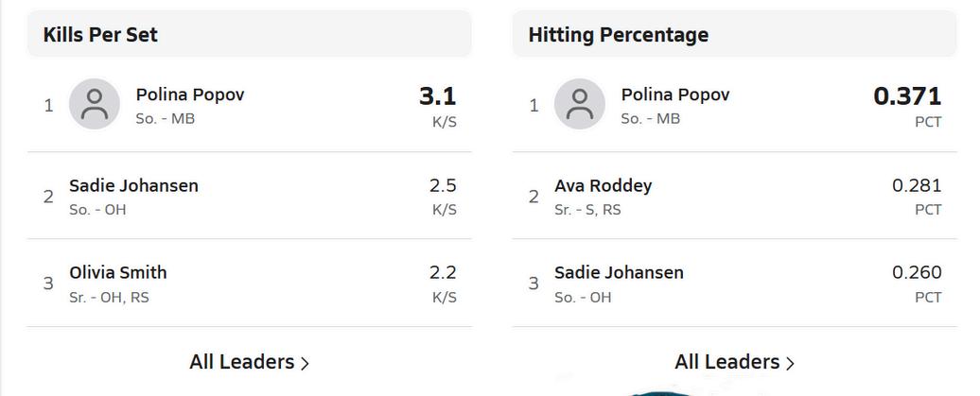The width and height of the screenshot is (980, 396).
Task: Select Ava Roddey in Hitting Percentage
Action: (603, 185)
